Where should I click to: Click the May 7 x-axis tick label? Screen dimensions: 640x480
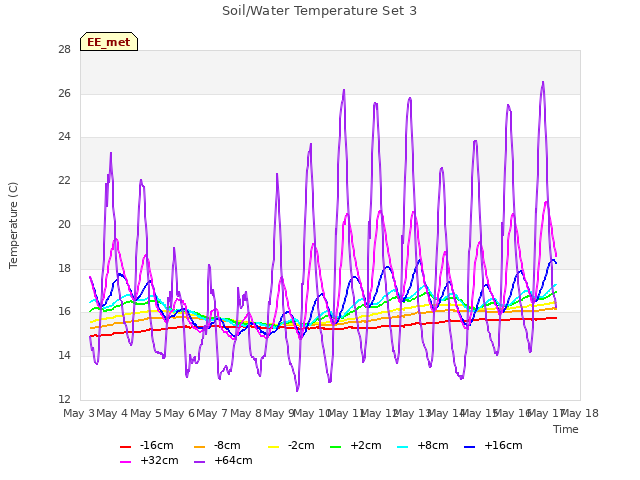click(212, 413)
